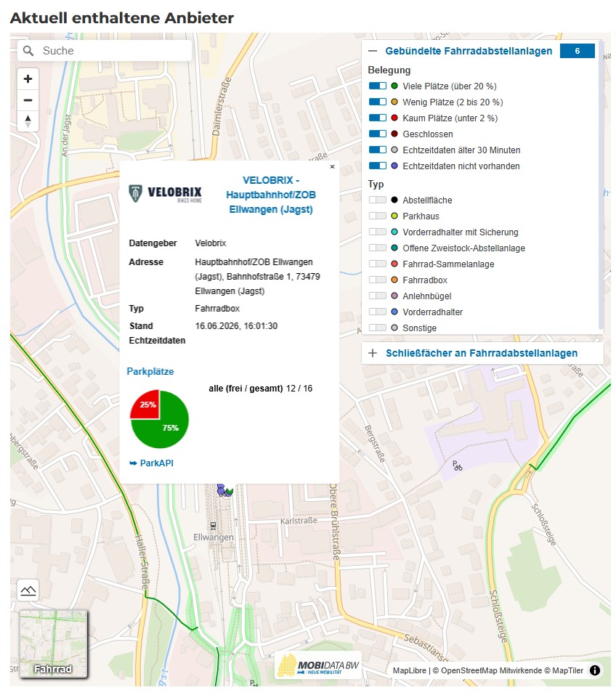
Task: Expand 'Schließfächer an Fahrradabstellanlagen' with plus icon
Action: coord(373,353)
